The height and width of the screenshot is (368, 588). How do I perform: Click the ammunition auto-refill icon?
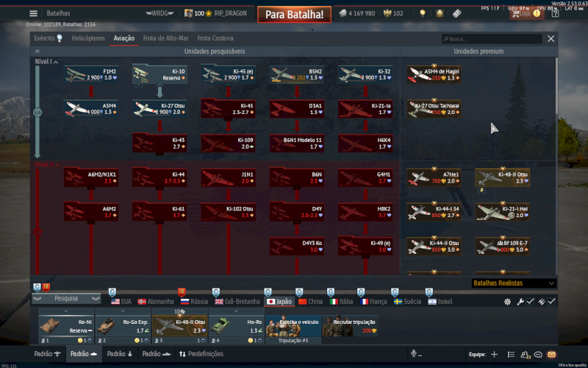[x=542, y=302]
